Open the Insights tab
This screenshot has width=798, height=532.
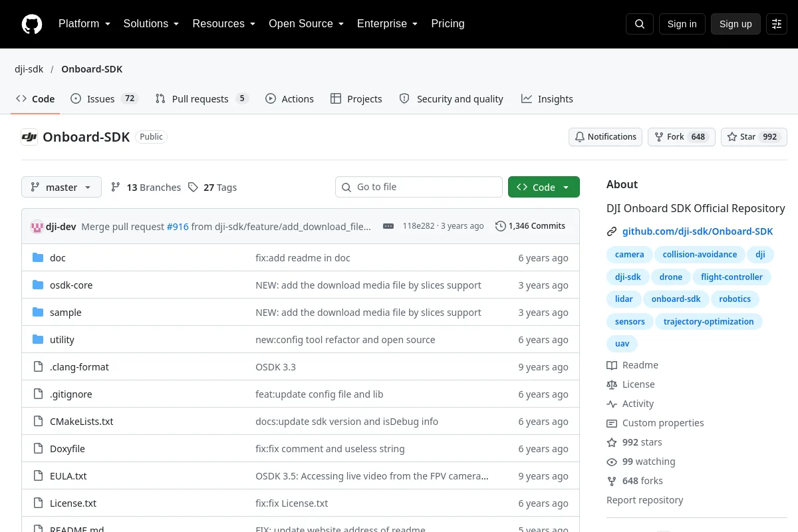click(x=547, y=98)
